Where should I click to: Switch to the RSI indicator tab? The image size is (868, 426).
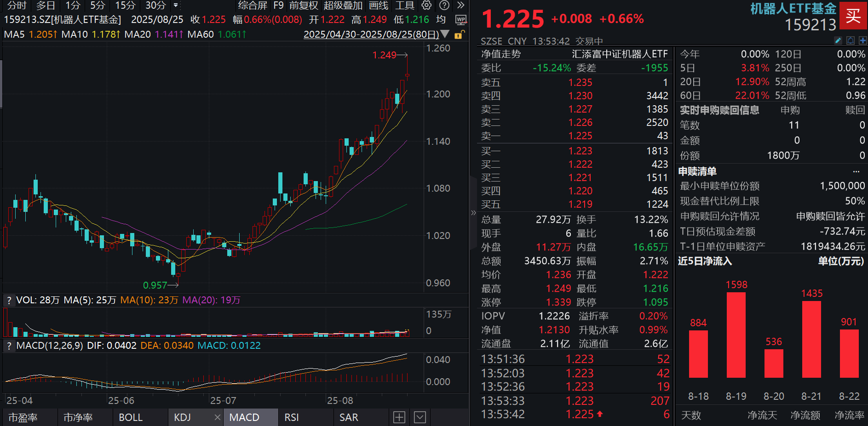(291, 417)
